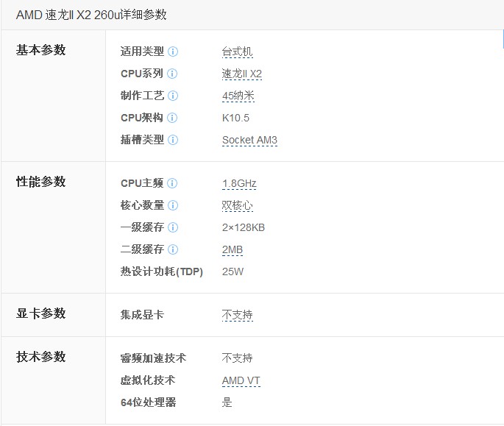Viewport: 504px width, 426px height.
Task: Open the 速龙II X2 series link
Action: pyautogui.click(x=242, y=74)
